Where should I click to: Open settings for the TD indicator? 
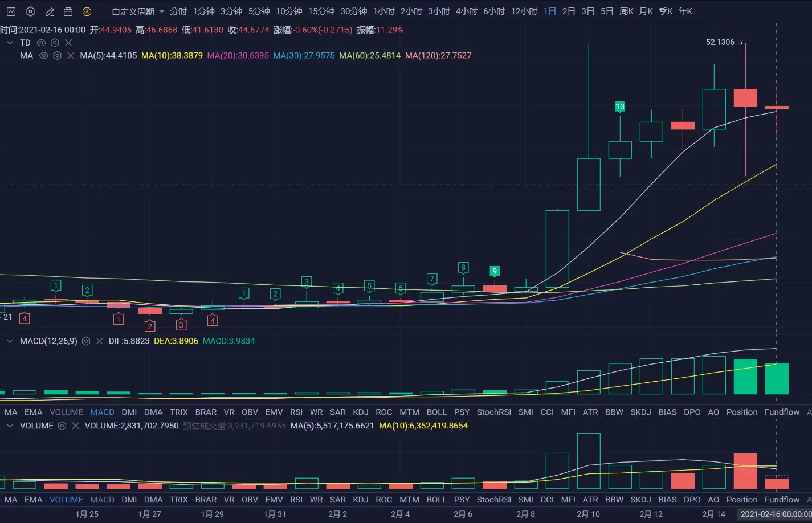point(55,43)
